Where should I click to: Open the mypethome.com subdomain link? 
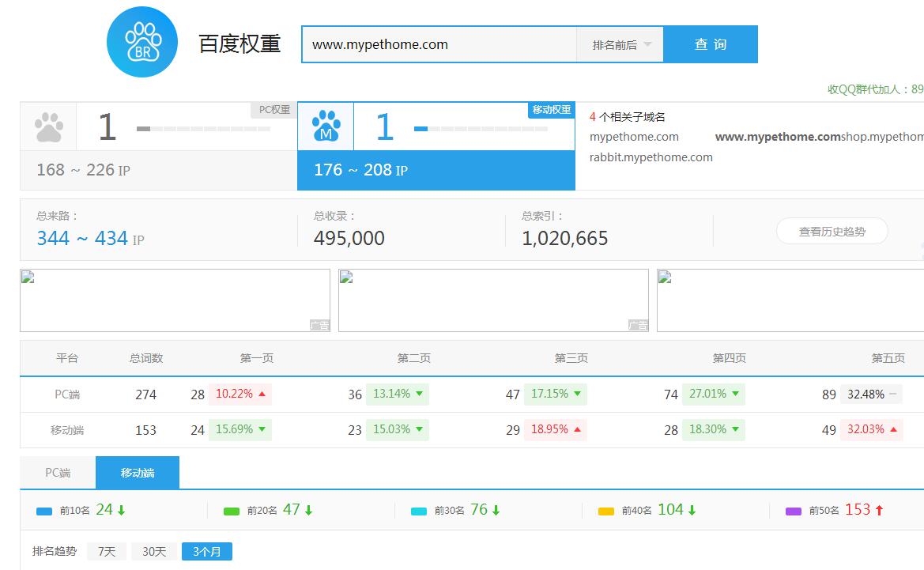point(634,137)
